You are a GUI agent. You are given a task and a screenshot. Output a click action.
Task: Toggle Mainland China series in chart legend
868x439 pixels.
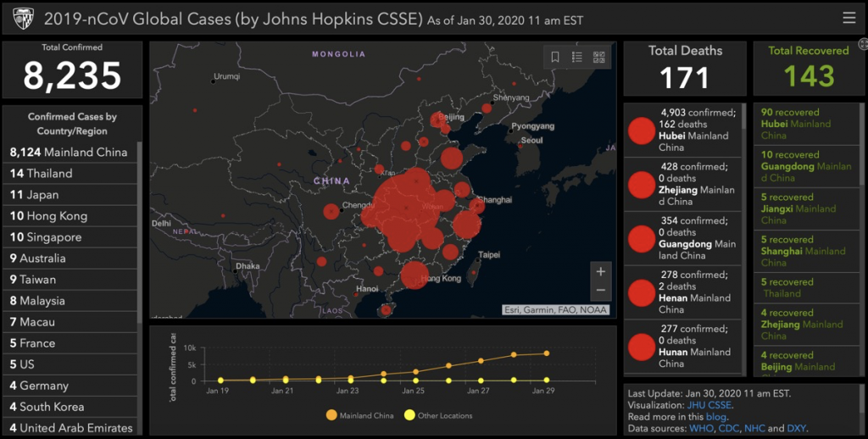331,415
